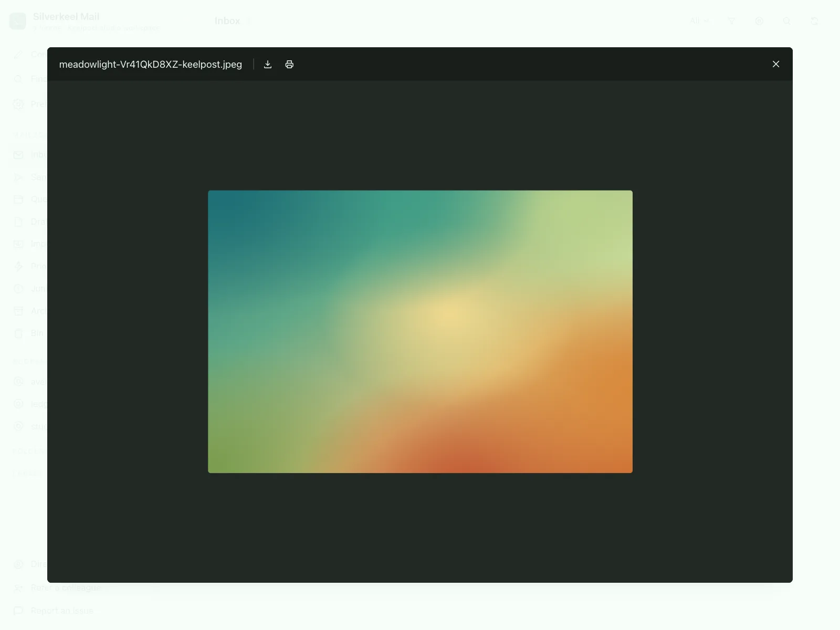840x630 pixels.
Task: Open the search icon in mail header
Action: click(786, 21)
